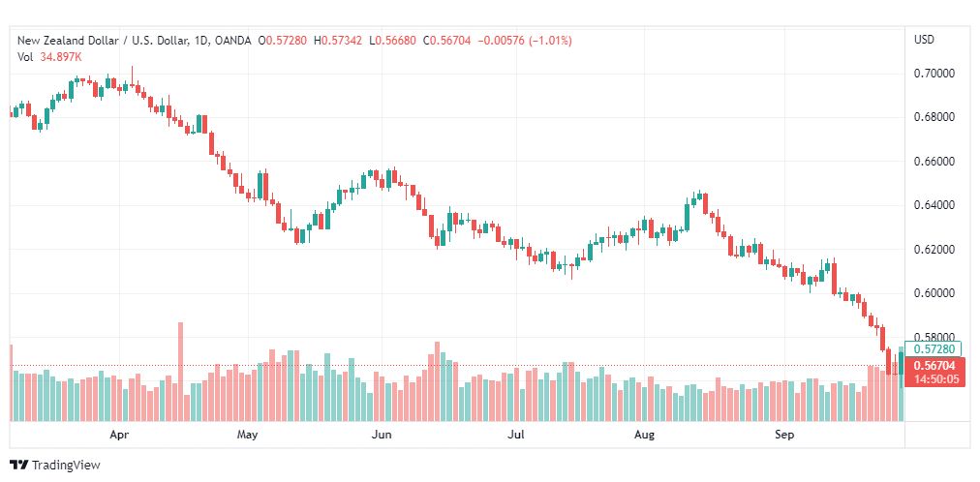This screenshot has height=482, width=980.
Task: Select the May time axis label
Action: (248, 435)
